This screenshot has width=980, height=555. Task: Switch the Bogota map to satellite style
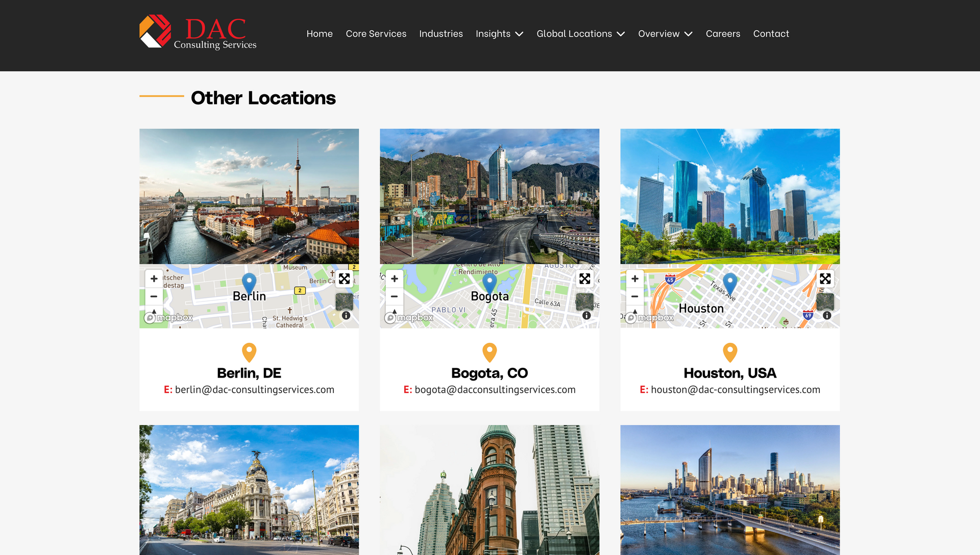585,301
